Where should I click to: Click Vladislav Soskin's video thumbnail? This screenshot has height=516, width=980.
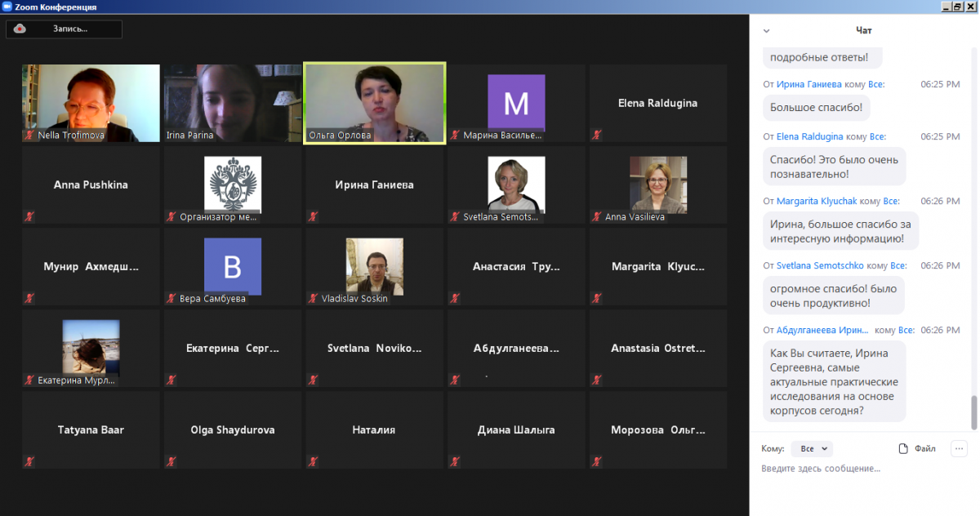pos(375,266)
